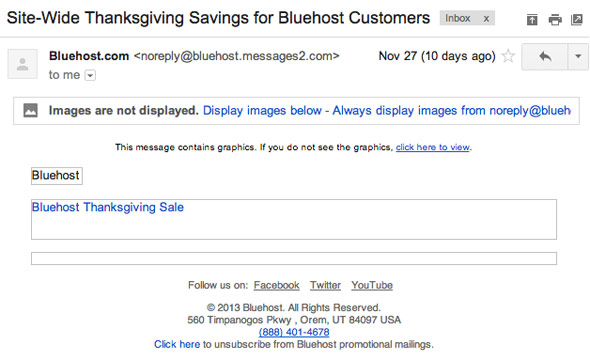This screenshot has height=361, width=590.
Task: Open email in new window icon
Action: pyautogui.click(x=576, y=19)
